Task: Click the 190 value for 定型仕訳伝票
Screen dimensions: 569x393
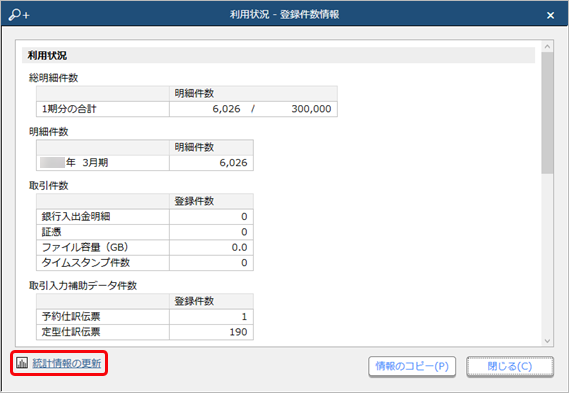Action: [238, 332]
